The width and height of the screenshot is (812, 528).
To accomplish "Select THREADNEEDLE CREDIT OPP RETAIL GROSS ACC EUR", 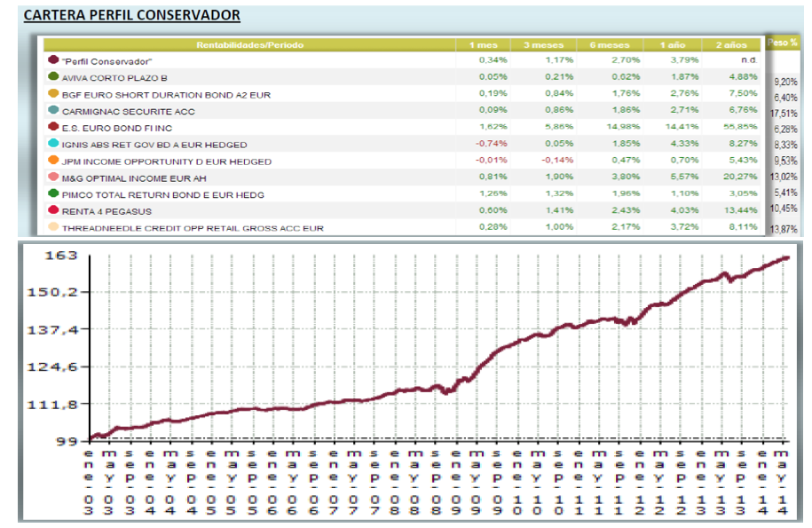I will pyautogui.click(x=193, y=228).
